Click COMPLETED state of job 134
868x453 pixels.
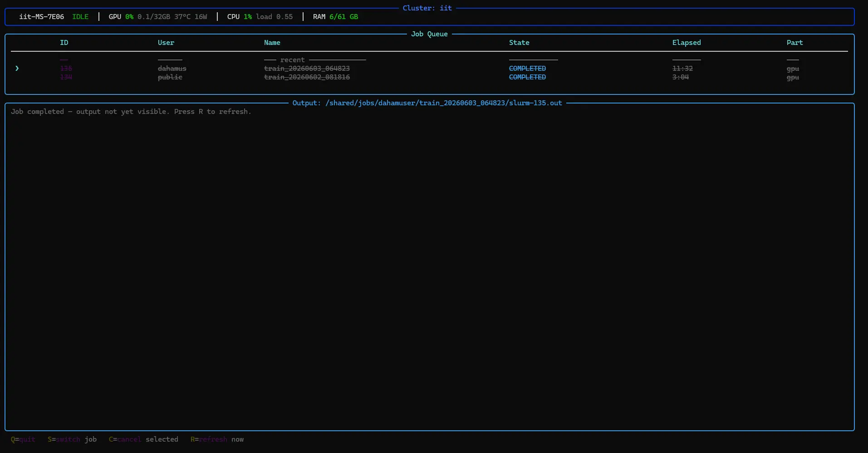point(527,77)
